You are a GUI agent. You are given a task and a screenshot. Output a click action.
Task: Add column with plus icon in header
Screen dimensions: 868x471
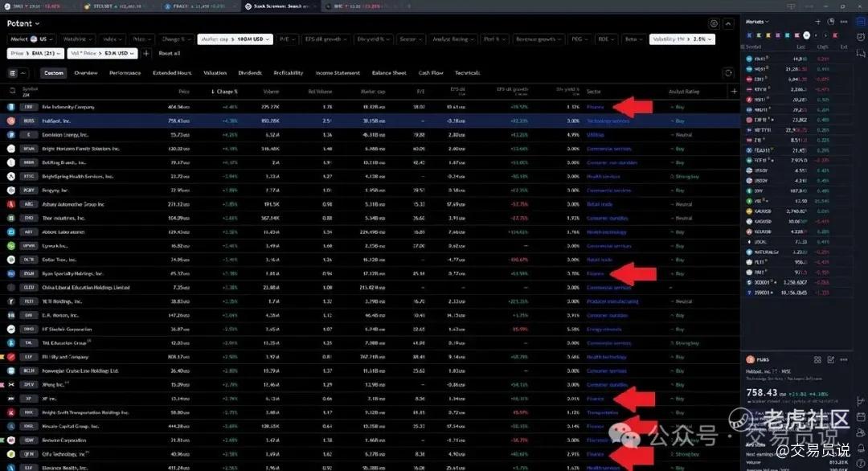click(734, 92)
